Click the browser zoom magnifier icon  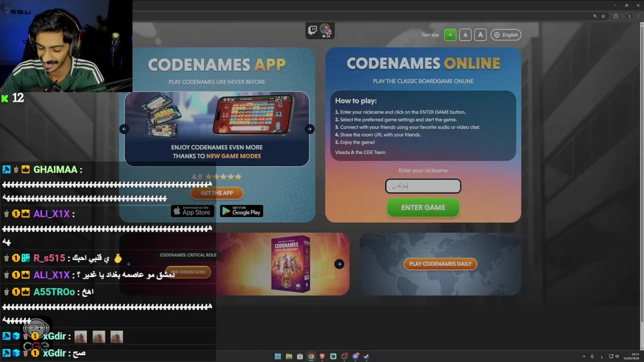(595, 16)
